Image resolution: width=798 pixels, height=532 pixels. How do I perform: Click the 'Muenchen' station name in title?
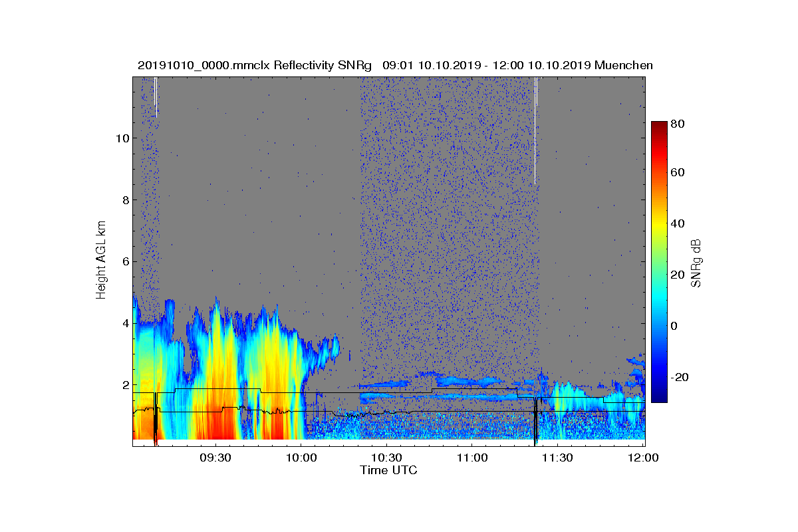(624, 65)
